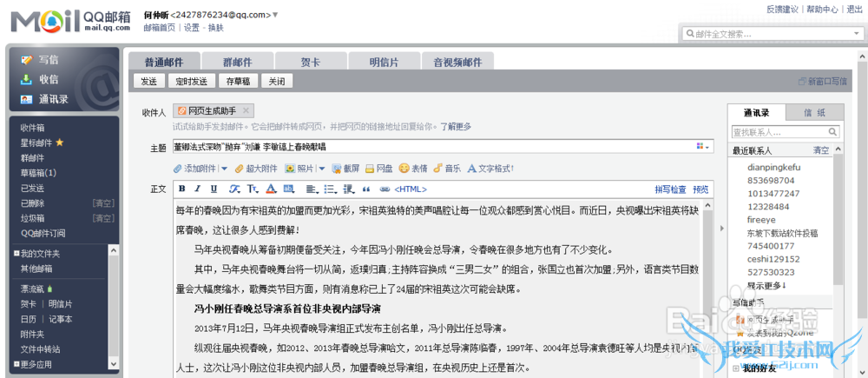The image size is (868, 378).
Task: Apply bold formatting in the editor
Action: pos(182,189)
